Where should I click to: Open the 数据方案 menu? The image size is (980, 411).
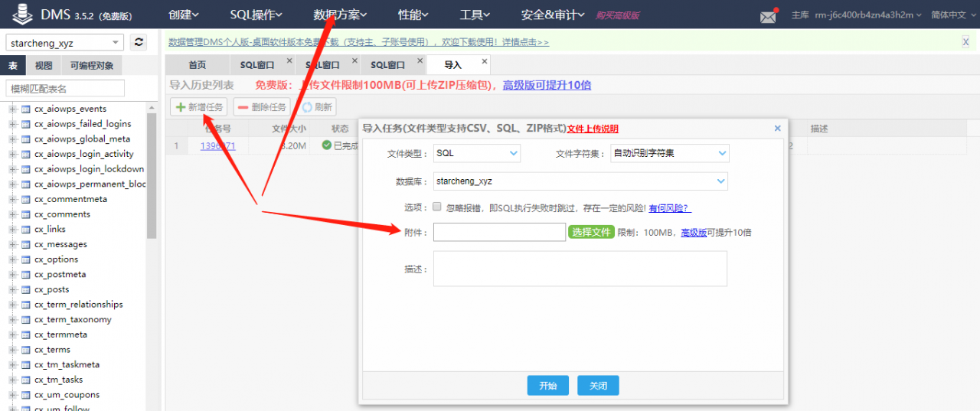pos(340,15)
